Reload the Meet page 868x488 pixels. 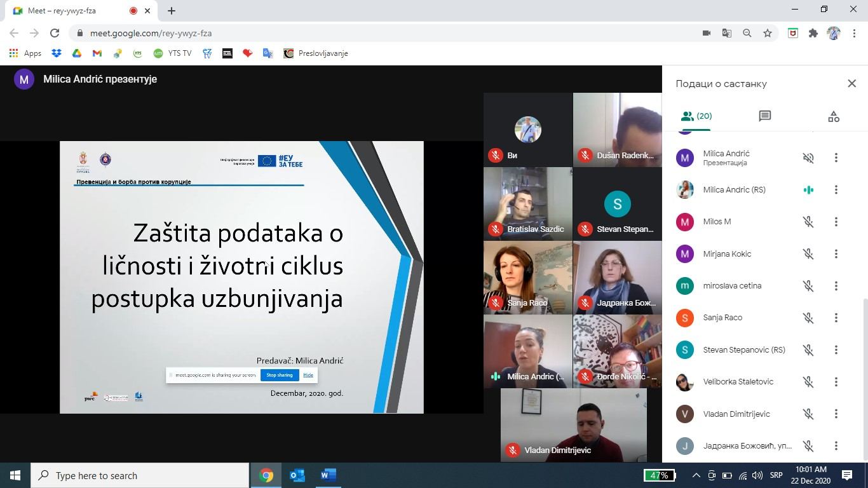55,33
